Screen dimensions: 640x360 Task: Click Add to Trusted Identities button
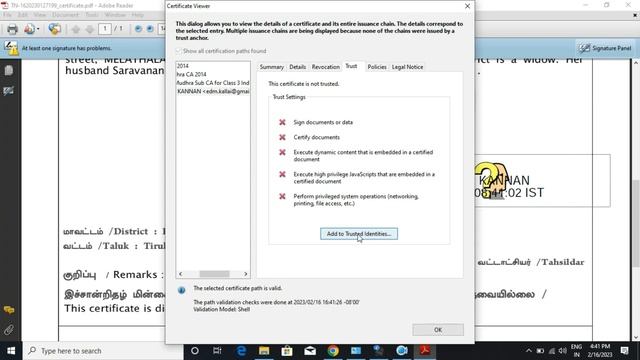click(359, 234)
